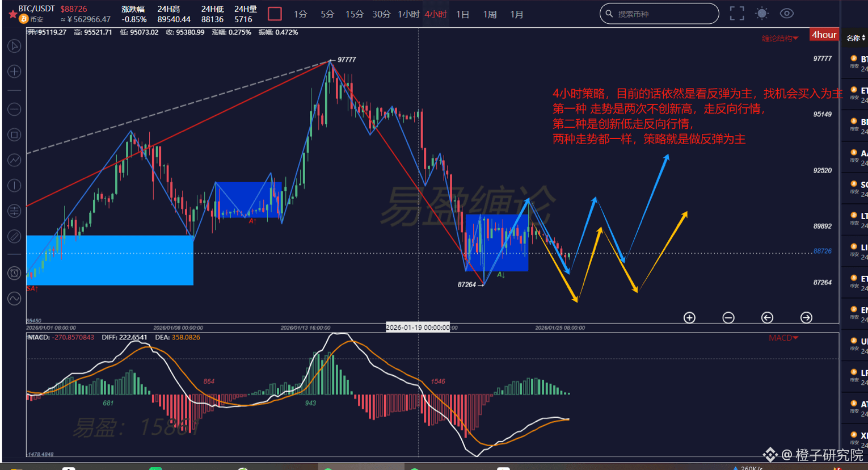Select the trend line zigzag tool
The height and width of the screenshot is (470, 868).
click(14, 160)
